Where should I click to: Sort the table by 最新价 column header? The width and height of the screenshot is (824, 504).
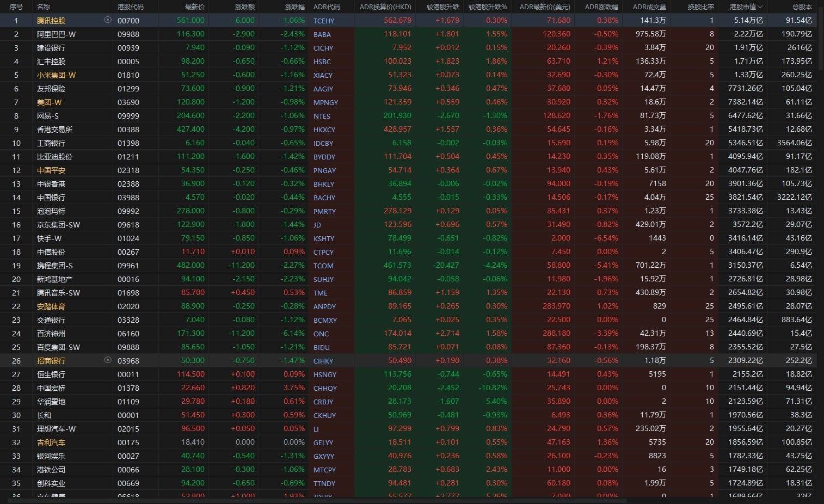pos(194,7)
